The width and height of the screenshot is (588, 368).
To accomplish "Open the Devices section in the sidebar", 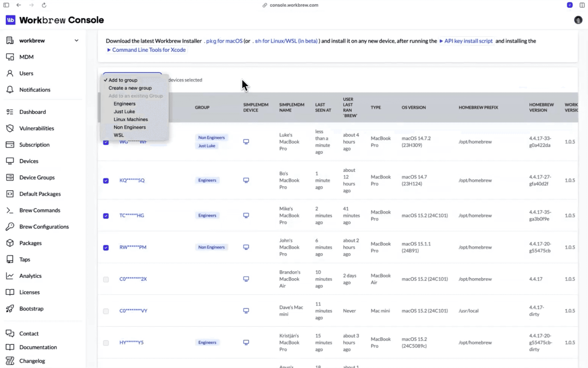I will [29, 161].
